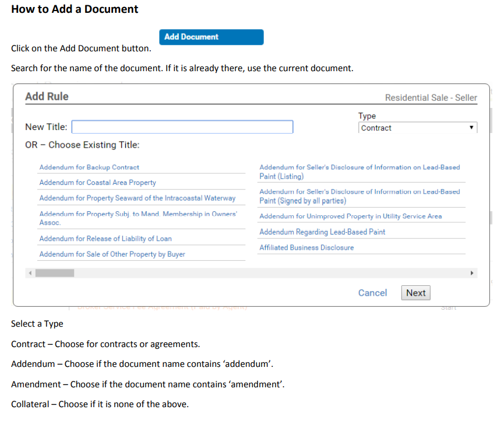Click the Cancel link

coord(372,293)
